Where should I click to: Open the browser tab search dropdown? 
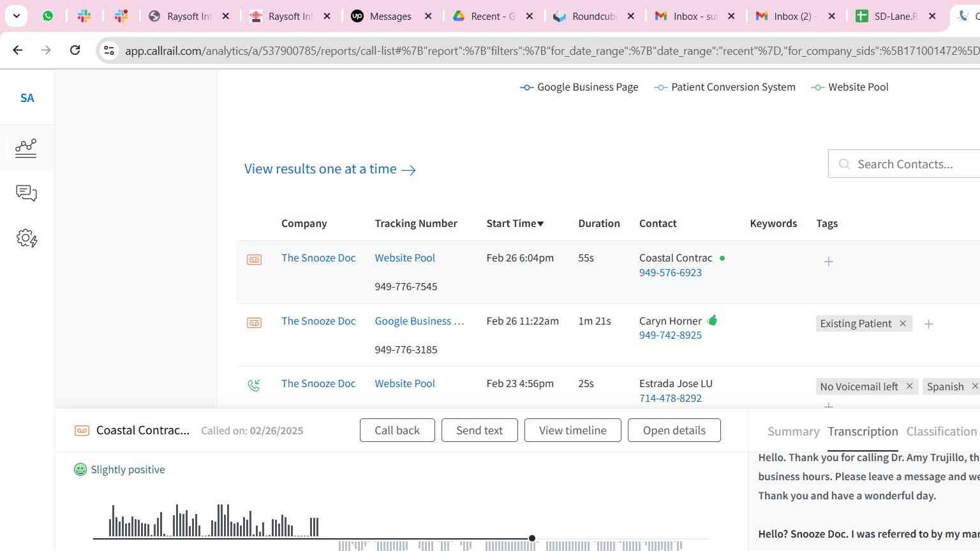click(17, 16)
